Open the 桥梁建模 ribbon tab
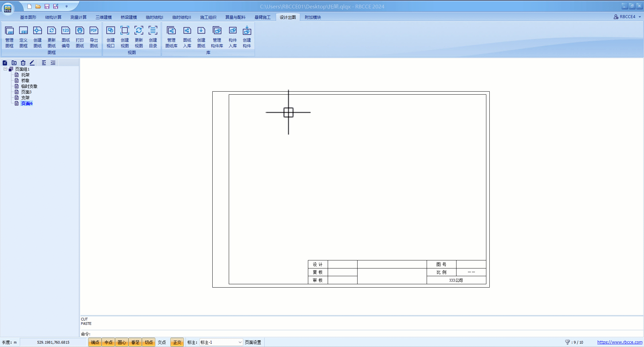644x347 pixels. (x=129, y=17)
